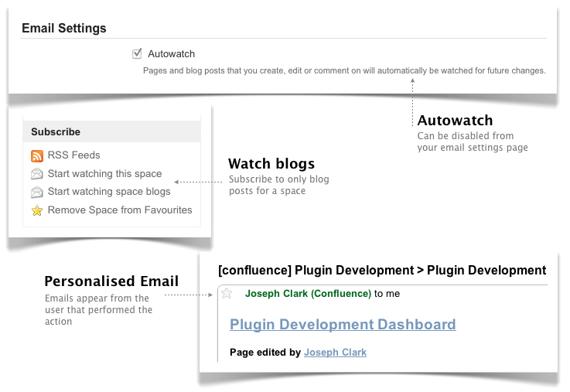Select Start watching this space
The image size is (570, 392).
pos(104,174)
